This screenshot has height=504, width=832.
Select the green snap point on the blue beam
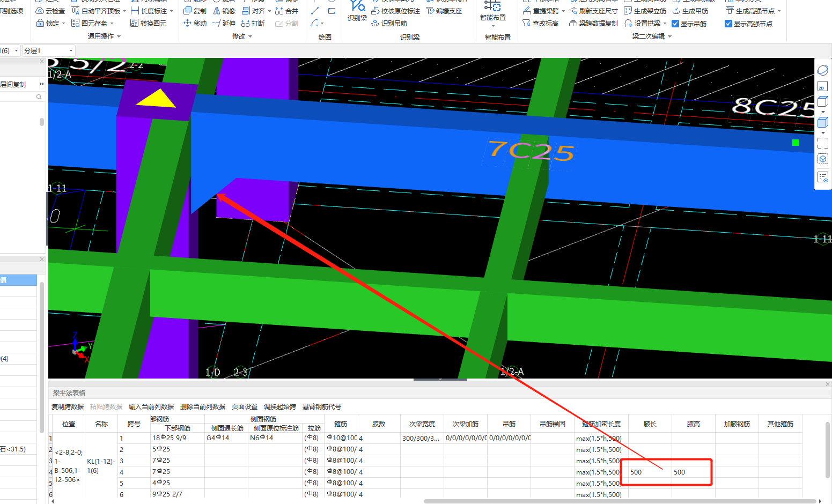pyautogui.click(x=796, y=142)
